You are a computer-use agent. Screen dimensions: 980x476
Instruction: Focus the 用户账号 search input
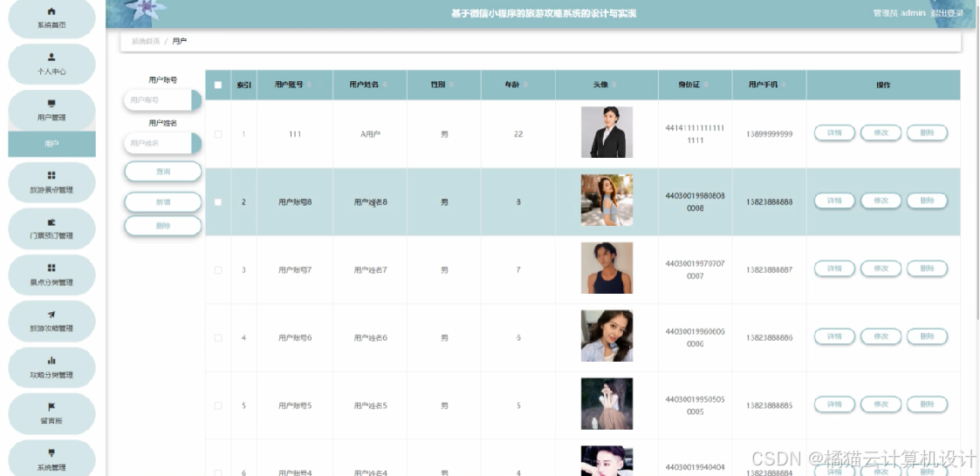157,100
